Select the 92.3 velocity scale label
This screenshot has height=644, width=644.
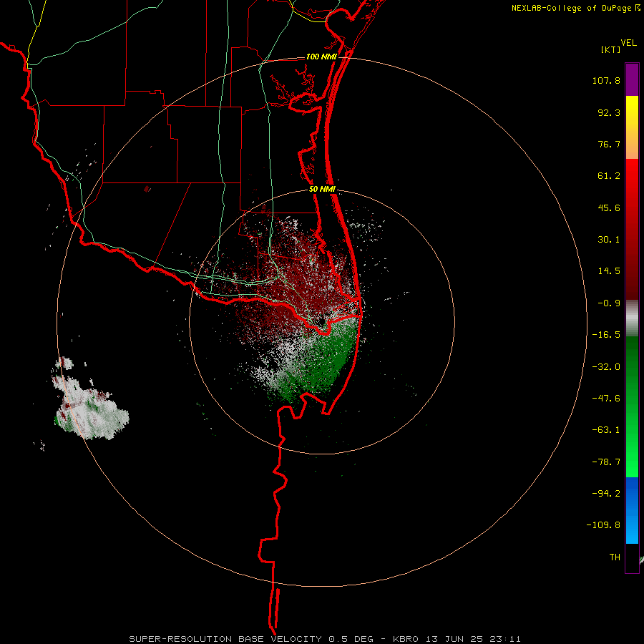pyautogui.click(x=609, y=112)
